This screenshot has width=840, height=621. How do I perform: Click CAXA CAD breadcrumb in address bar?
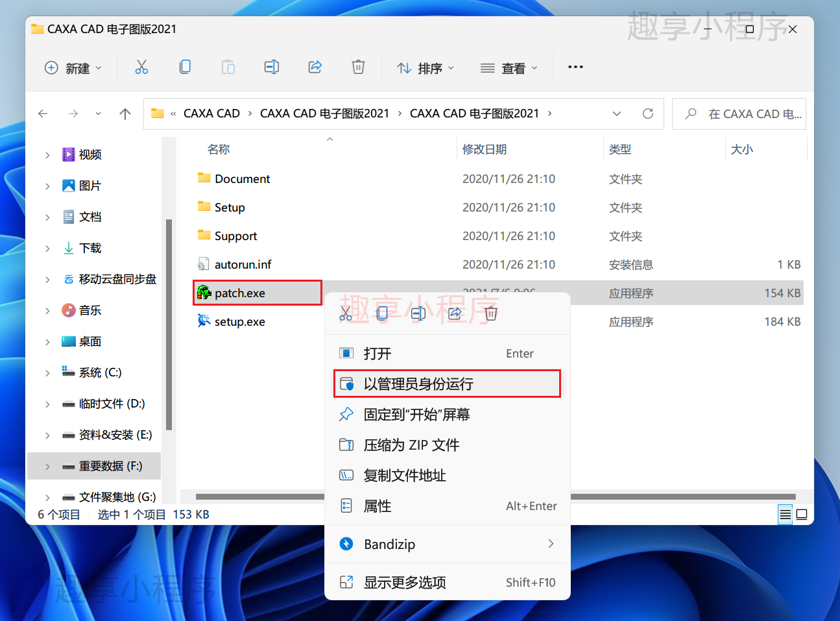point(211,114)
